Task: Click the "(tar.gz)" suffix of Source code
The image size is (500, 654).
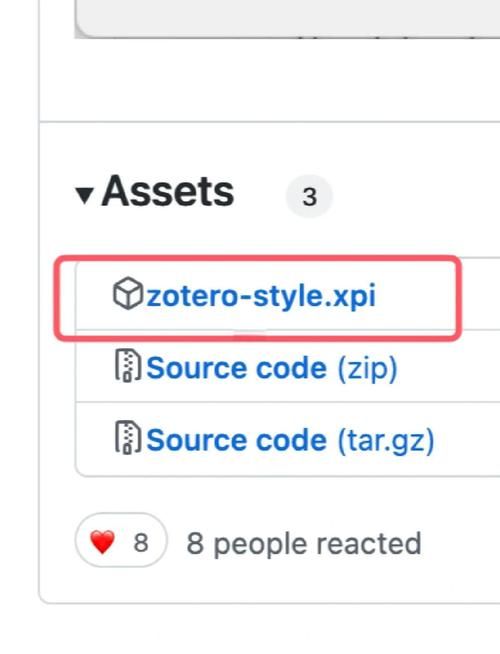Action: (386, 441)
